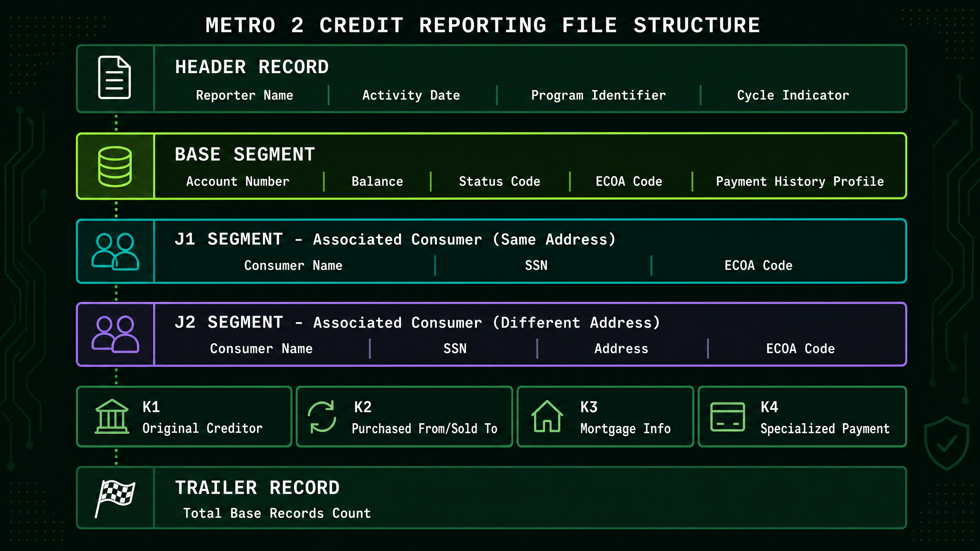Select the TRAILER RECORD heading
Screen dimensions: 980x551
pyautogui.click(x=257, y=488)
